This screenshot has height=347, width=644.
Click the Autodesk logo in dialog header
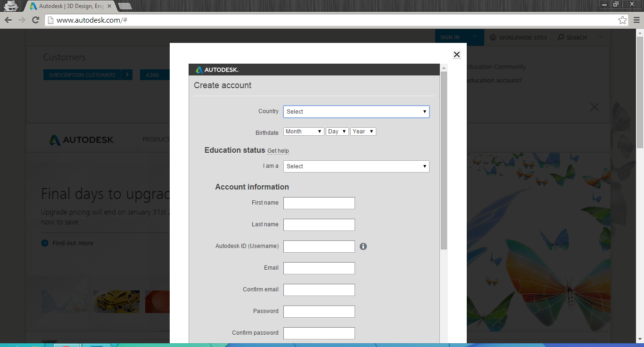click(217, 70)
